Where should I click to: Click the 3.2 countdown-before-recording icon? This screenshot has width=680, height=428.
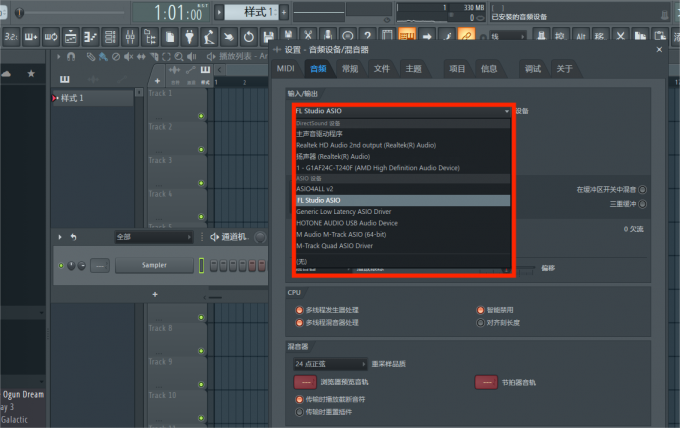coord(11,37)
